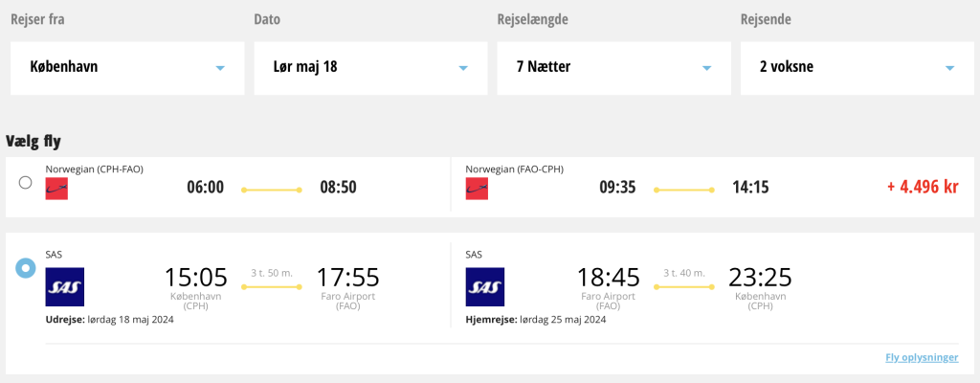Click the Fly oplysninger link

(922, 358)
